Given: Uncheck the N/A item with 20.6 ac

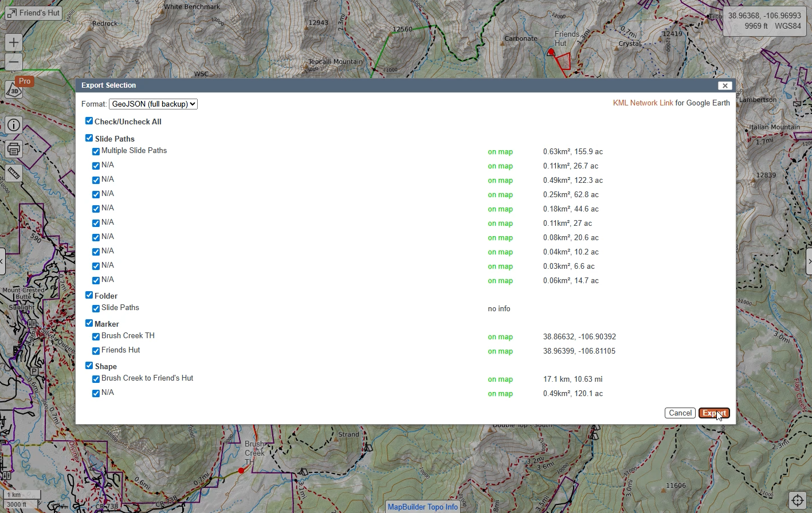Looking at the screenshot, I should [96, 238].
